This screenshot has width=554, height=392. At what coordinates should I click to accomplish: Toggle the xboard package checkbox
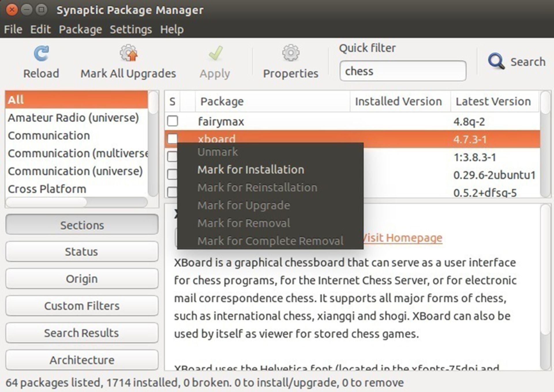173,138
